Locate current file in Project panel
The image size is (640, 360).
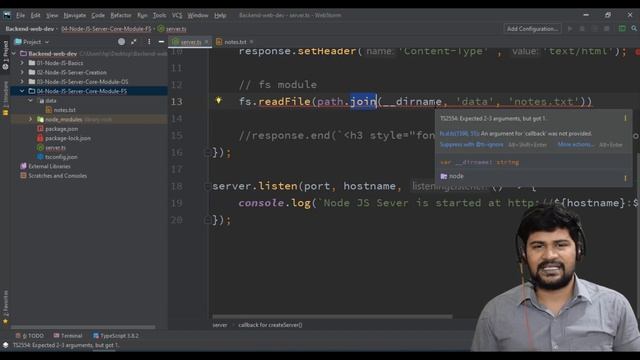121,42
